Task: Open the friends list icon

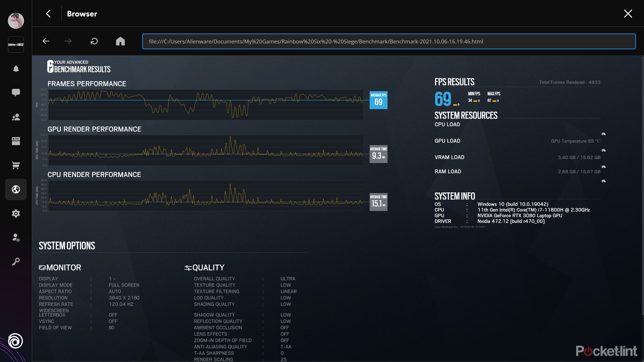Action: (16, 117)
